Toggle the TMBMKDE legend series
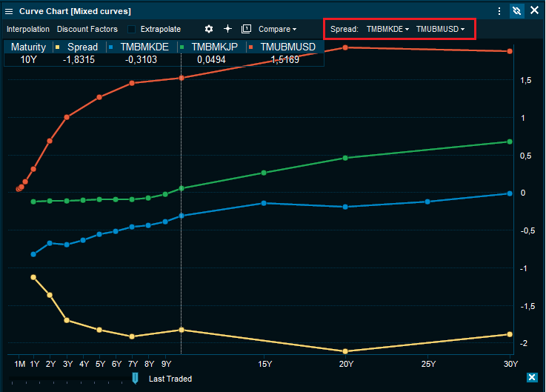This screenshot has height=392, width=546. [x=143, y=47]
